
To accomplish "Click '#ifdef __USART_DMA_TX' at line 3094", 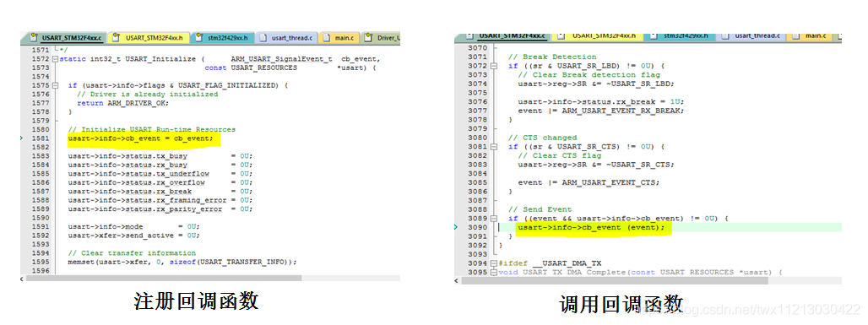I will tap(550, 263).
